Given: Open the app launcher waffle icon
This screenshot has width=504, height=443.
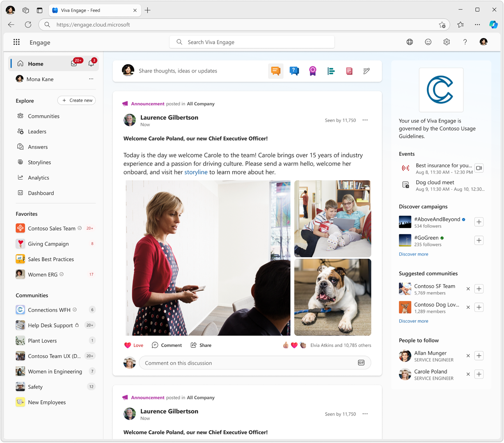Looking at the screenshot, I should 16,42.
